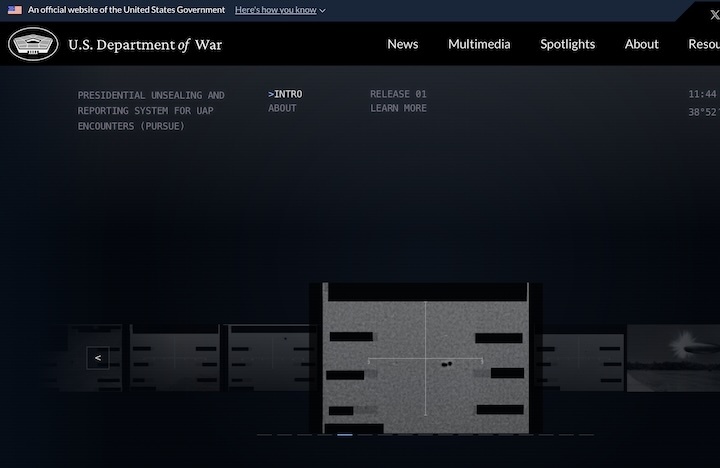Go to U.S. Department of War home

tap(145, 45)
